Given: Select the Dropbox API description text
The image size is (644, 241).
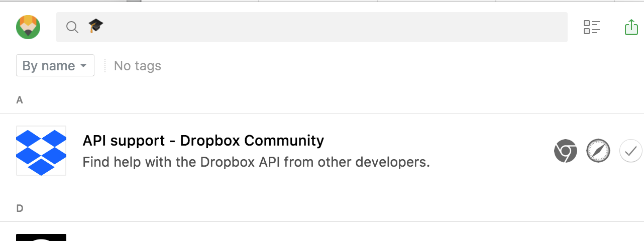Looking at the screenshot, I should tap(256, 163).
